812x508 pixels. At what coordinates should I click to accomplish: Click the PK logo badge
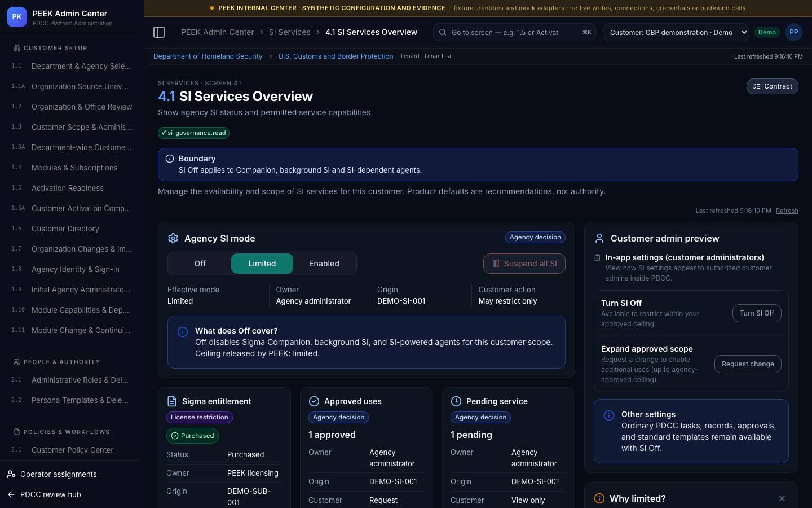17,17
